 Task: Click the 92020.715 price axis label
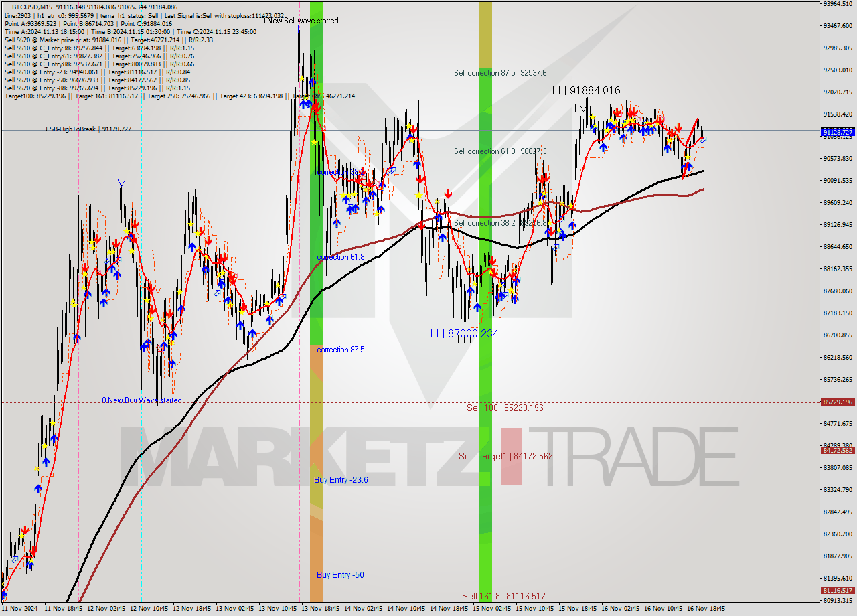[x=838, y=92]
